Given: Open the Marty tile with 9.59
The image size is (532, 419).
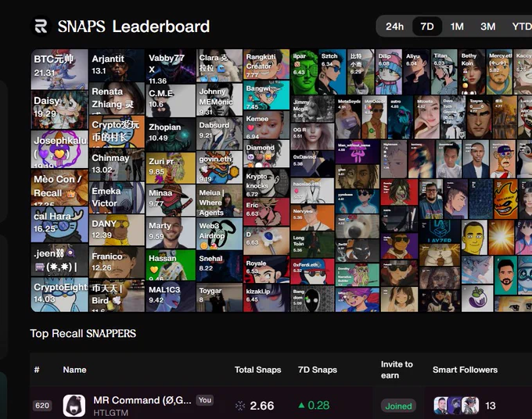Looking at the screenshot, I should [x=171, y=232].
